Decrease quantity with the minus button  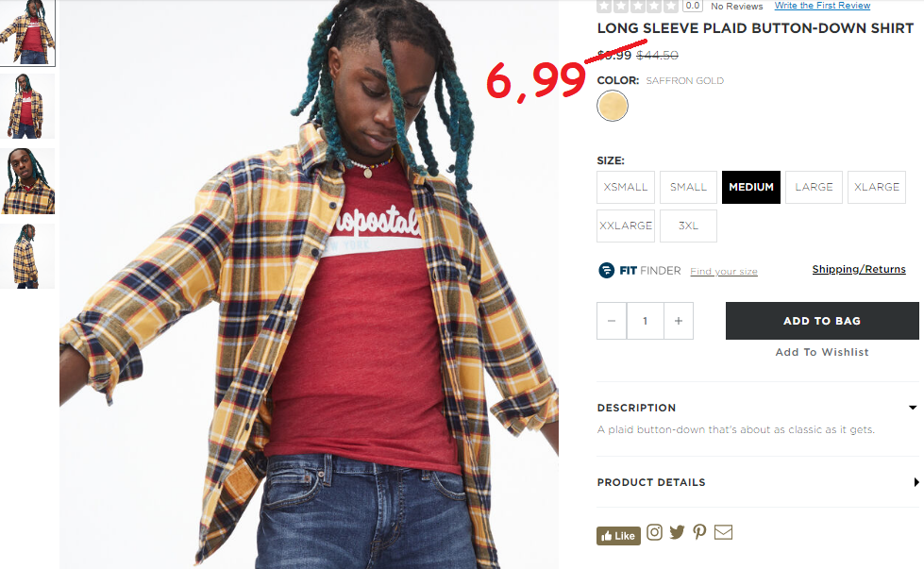tap(612, 321)
